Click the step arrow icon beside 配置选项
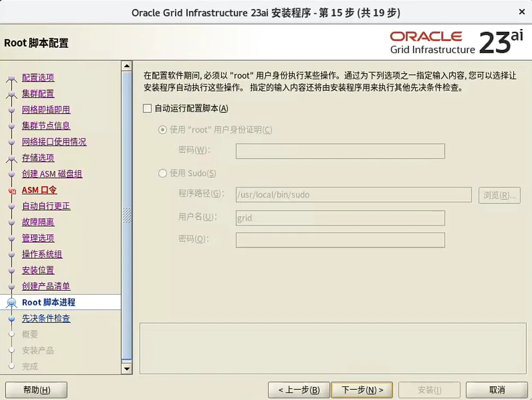This screenshot has height=400, width=532. point(13,77)
